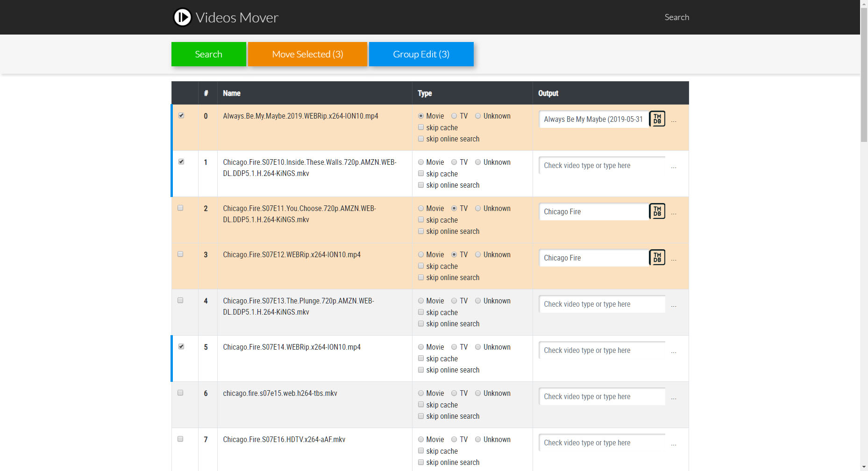Select row 4 Chicago Fire S07E13 checkbox
The height and width of the screenshot is (471, 868).
click(x=180, y=300)
